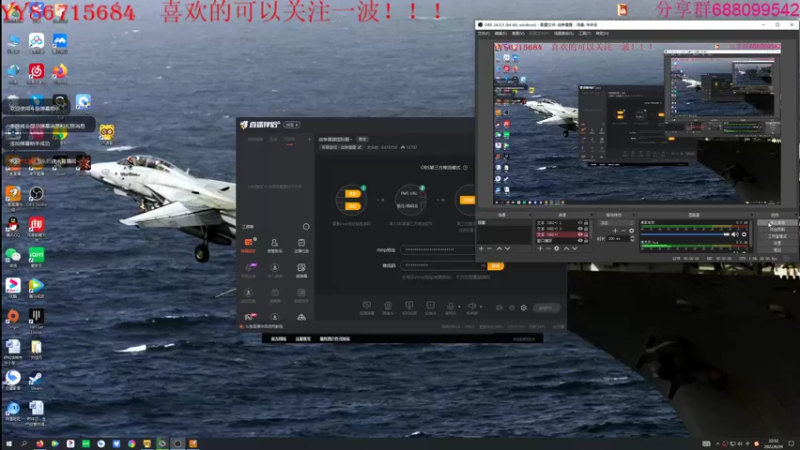800x450 pixels.
Task: Open the scene transition type dropdown
Action: pos(616,223)
